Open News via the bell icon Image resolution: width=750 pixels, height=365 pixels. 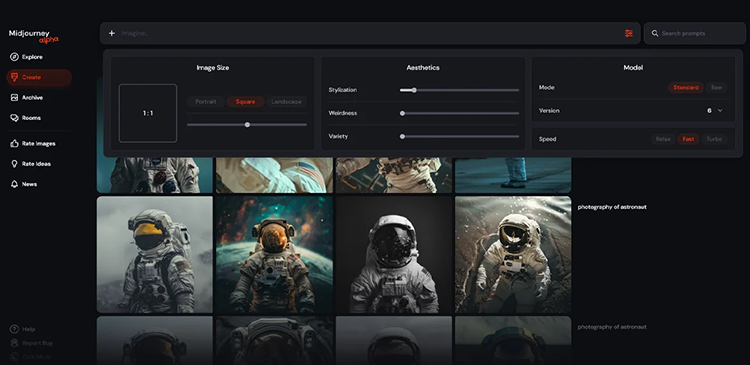(x=14, y=184)
